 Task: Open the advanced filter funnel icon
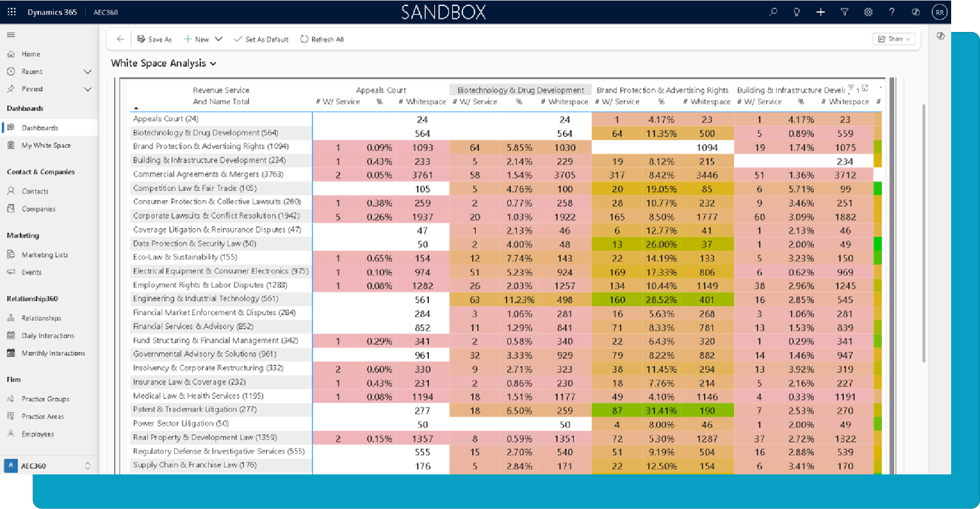point(844,12)
